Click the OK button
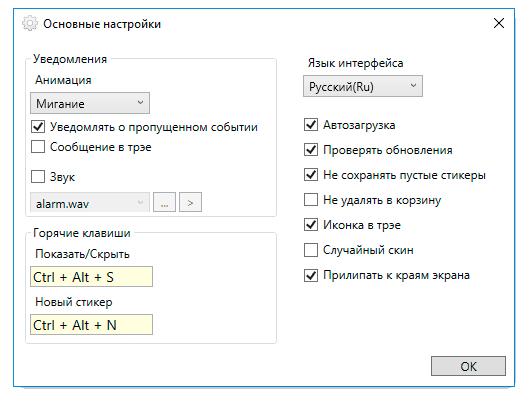This screenshot has width=524, height=397. (x=468, y=366)
